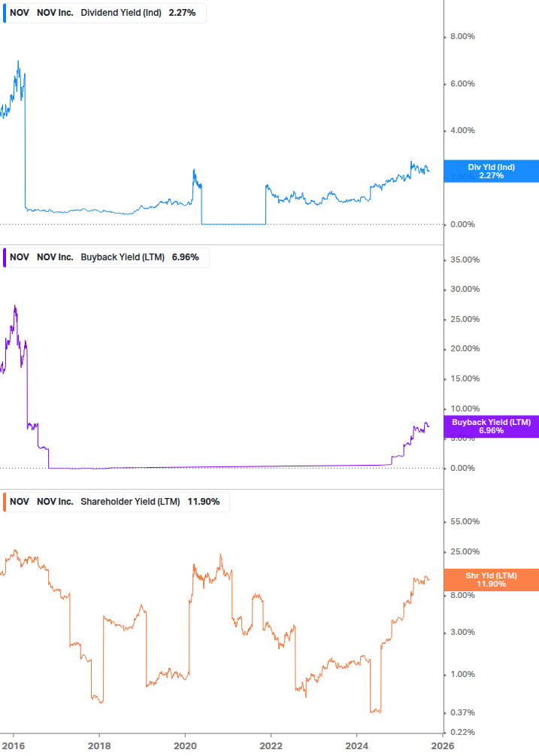Click the 8.00% tick on the dividend yield axis

click(462, 37)
